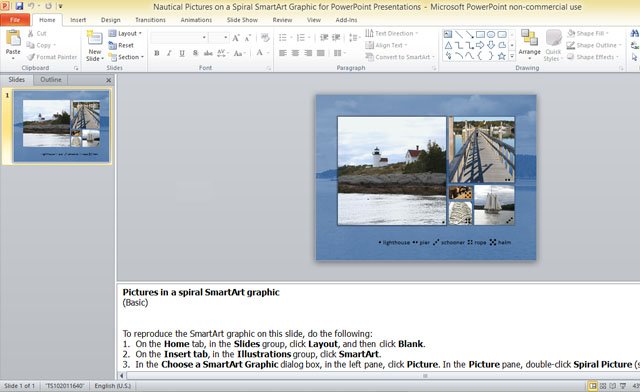Select the Arrow line shape
The width and height of the screenshot is (640, 392).
coord(470,35)
